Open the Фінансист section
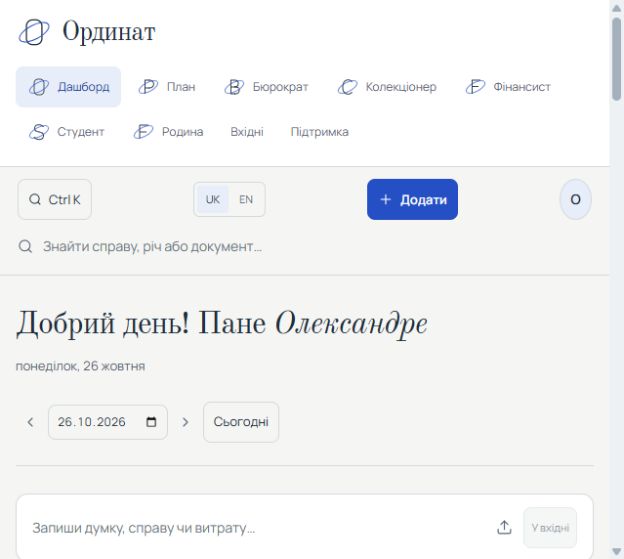The width and height of the screenshot is (624, 559). [508, 87]
